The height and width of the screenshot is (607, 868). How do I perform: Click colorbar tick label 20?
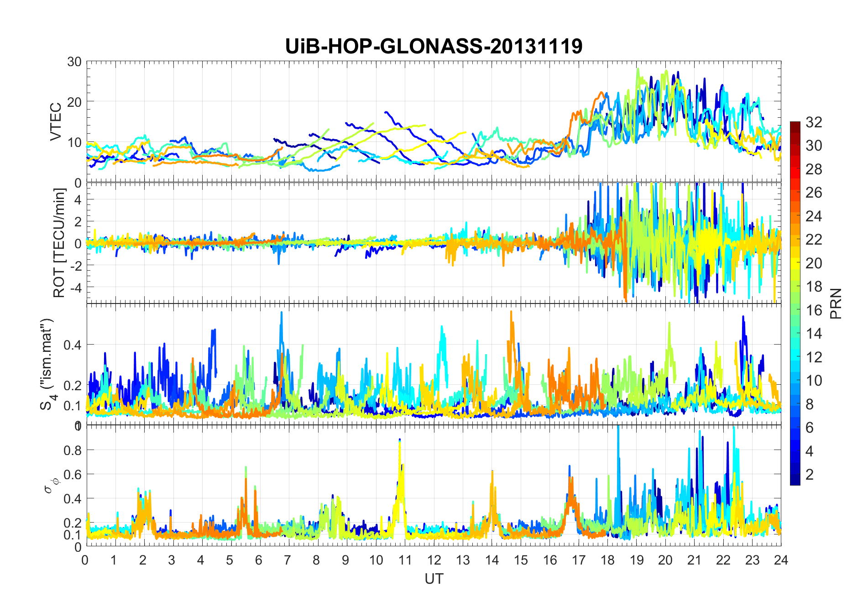click(814, 263)
